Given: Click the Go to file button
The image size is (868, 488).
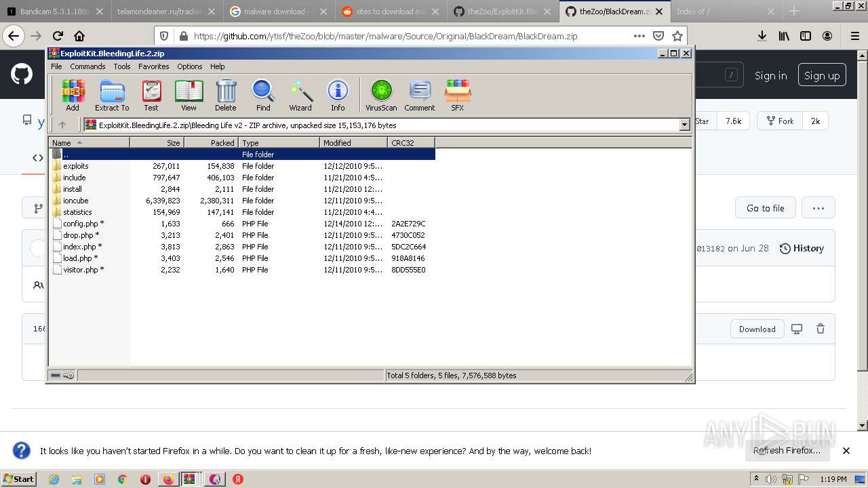Looking at the screenshot, I should click(x=766, y=208).
